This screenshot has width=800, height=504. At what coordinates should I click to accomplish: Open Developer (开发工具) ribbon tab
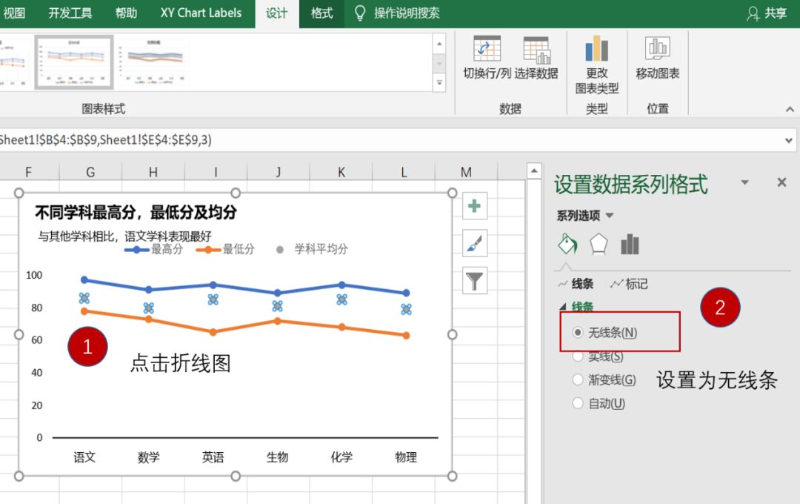[70, 13]
